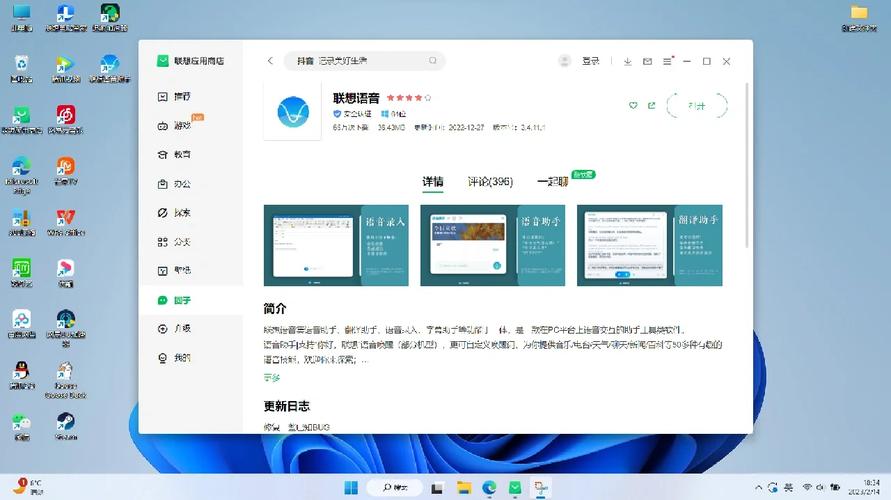Screen dimensions: 891x500
Task: Select the Microsoft Edge desktop shortcut
Action: 22,176
